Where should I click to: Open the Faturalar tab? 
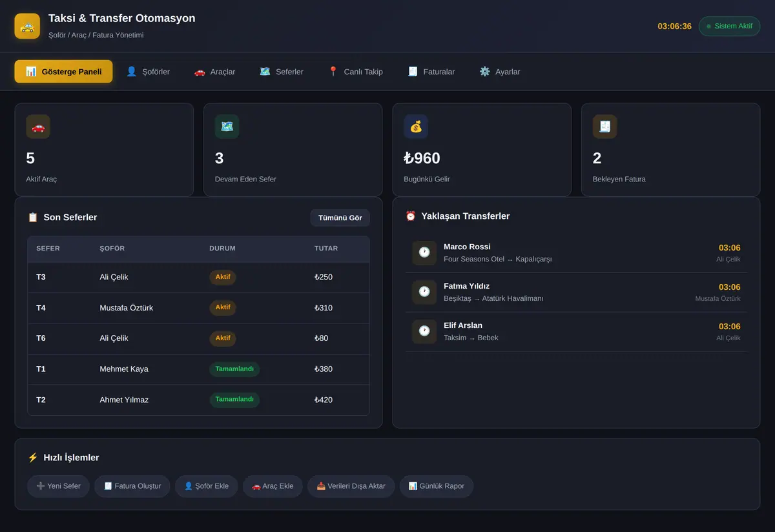point(431,72)
